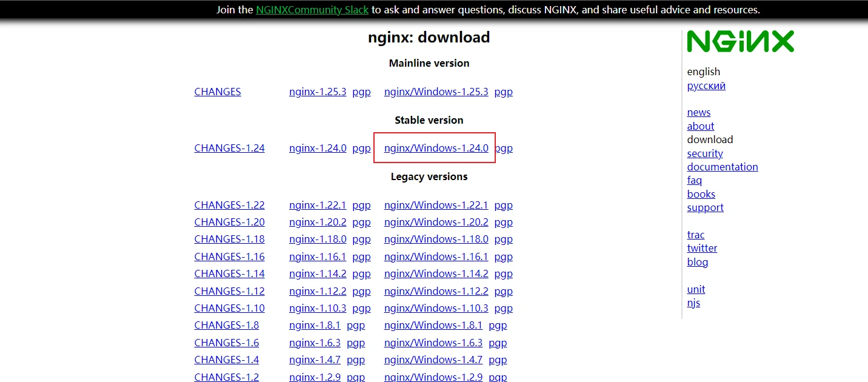868x382 pixels.
Task: Open the blog link
Action: click(697, 262)
